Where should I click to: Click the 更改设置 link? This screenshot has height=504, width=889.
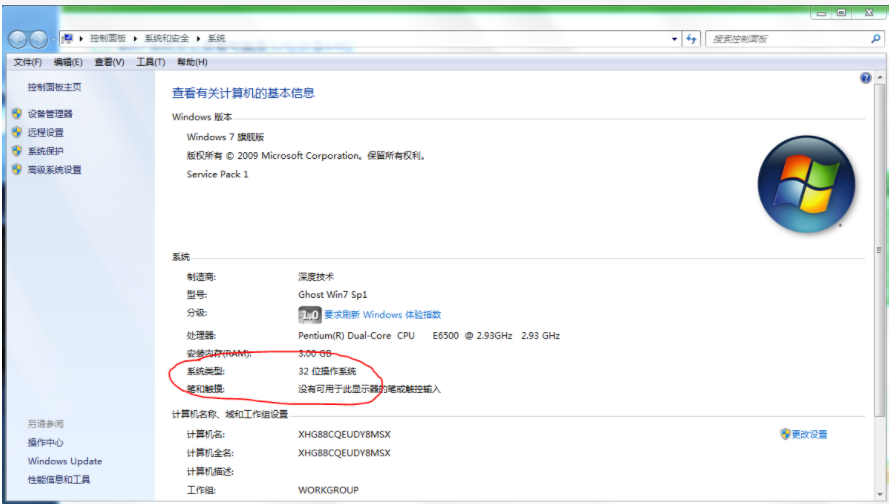coord(809,434)
